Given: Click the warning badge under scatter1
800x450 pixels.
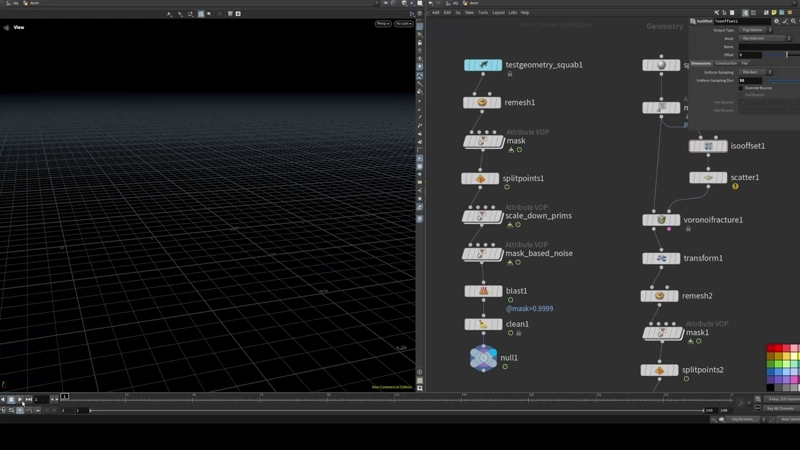Looking at the screenshot, I should coord(735,187).
